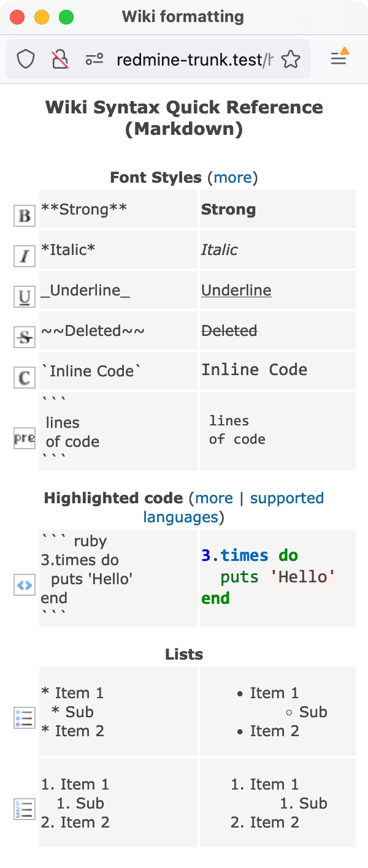Click the shield tracking protection icon

[x=26, y=59]
